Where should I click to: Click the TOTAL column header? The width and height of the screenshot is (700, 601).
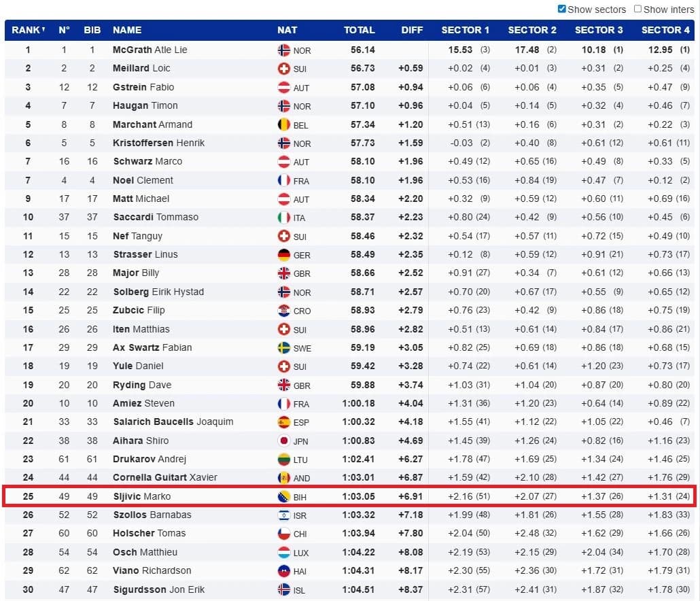tap(359, 30)
